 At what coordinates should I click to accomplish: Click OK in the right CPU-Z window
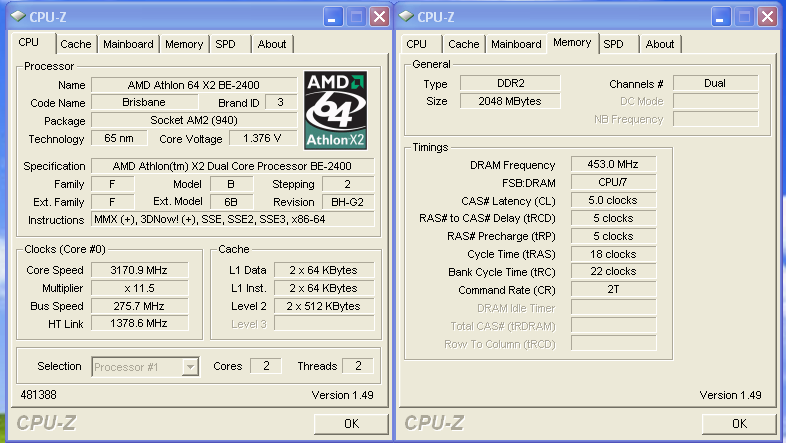point(739,424)
